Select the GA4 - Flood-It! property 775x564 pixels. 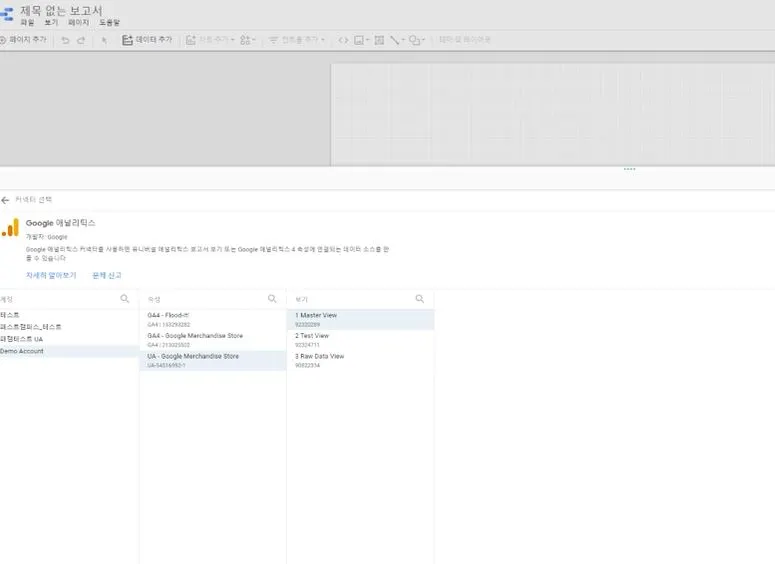point(213,319)
